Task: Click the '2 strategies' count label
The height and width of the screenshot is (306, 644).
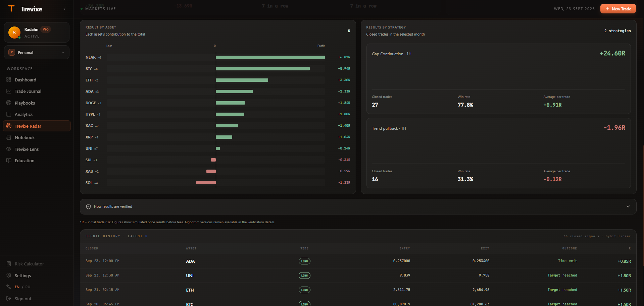Action: (617, 31)
